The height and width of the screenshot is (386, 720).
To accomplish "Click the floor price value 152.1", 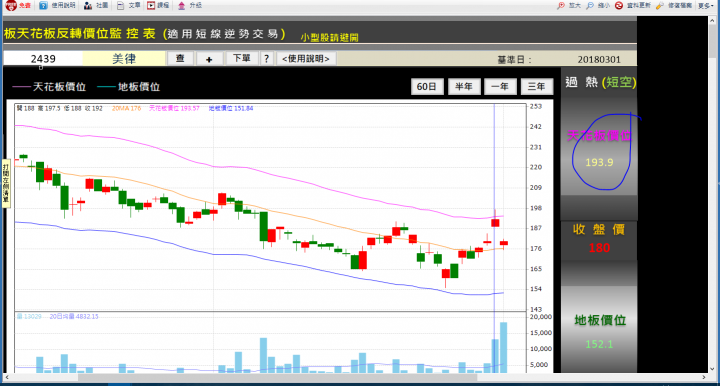I will [x=599, y=344].
